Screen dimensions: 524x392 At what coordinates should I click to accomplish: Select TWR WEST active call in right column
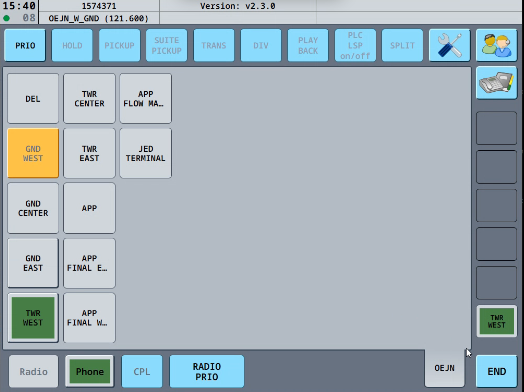tap(497, 321)
